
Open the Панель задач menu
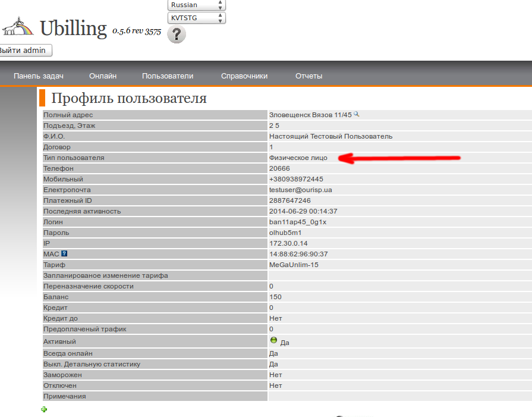pos(39,76)
